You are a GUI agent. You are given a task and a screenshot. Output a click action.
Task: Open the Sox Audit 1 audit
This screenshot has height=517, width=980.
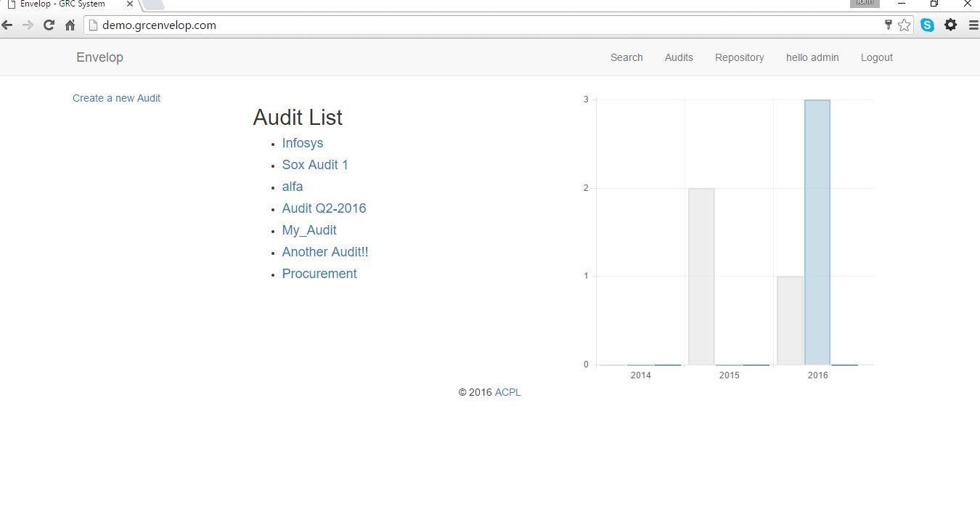pyautogui.click(x=314, y=165)
